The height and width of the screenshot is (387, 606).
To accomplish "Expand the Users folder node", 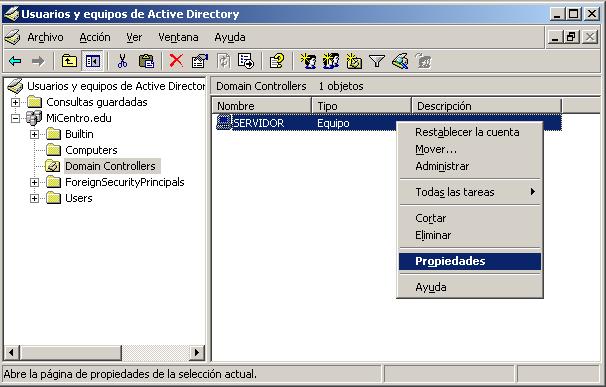I will (34, 198).
